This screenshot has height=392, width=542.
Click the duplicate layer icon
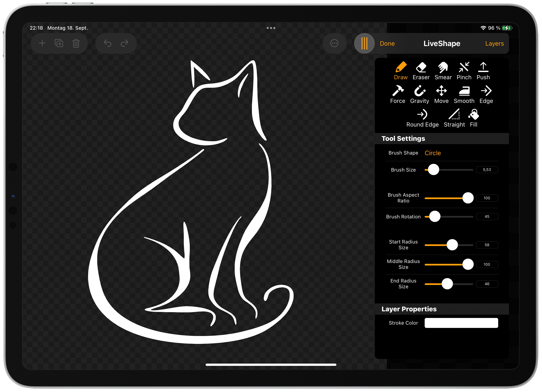pos(59,43)
